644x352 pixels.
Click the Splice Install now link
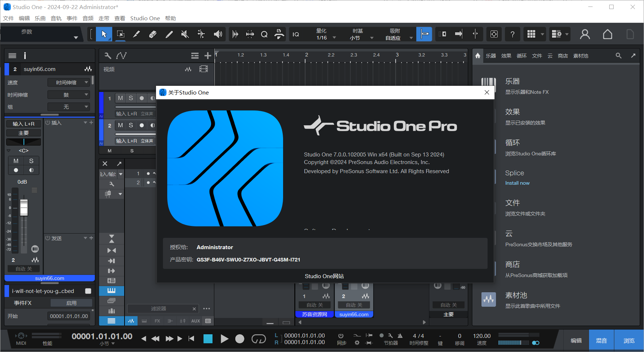(x=517, y=183)
